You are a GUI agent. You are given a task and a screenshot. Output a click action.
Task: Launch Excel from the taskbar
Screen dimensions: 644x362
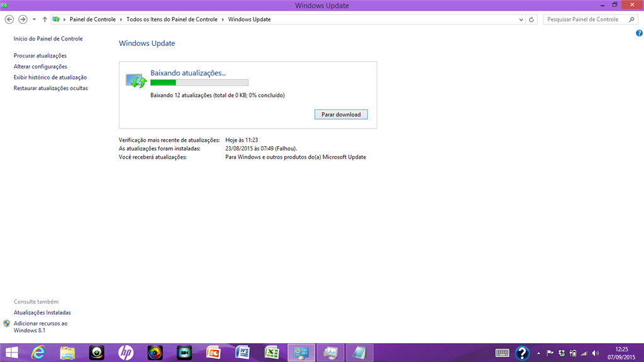[272, 353]
